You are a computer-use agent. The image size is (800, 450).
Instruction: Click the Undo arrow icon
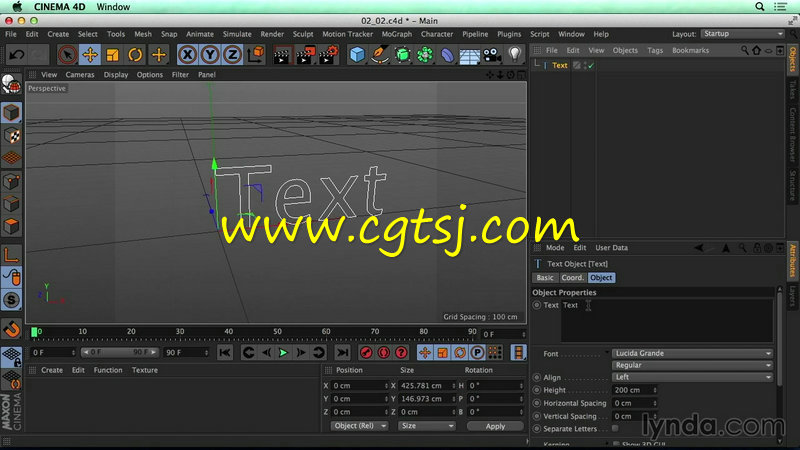[16, 55]
